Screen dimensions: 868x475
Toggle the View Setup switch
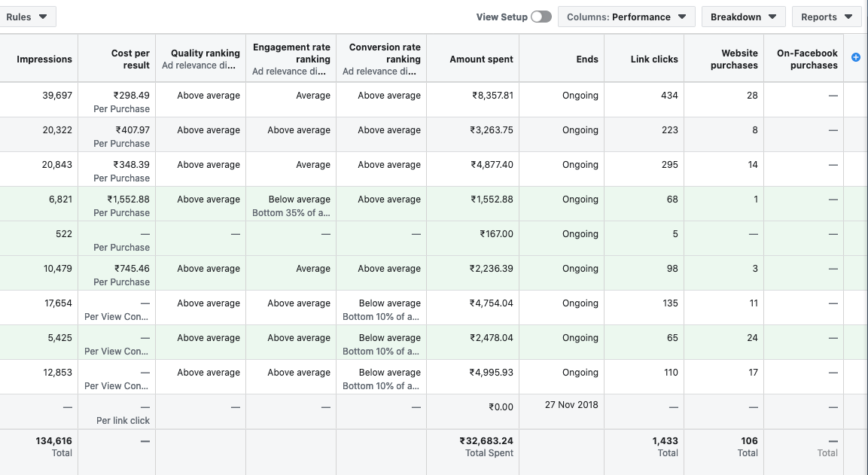(540, 16)
